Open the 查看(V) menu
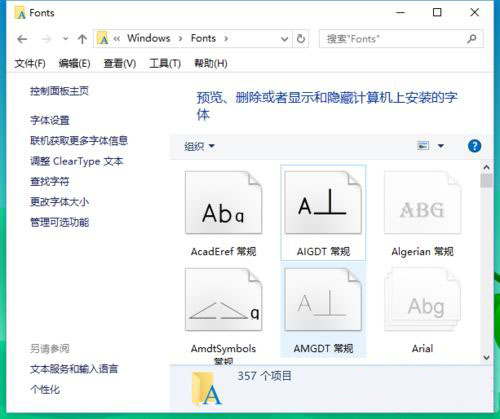This screenshot has width=500, height=419. (x=120, y=63)
